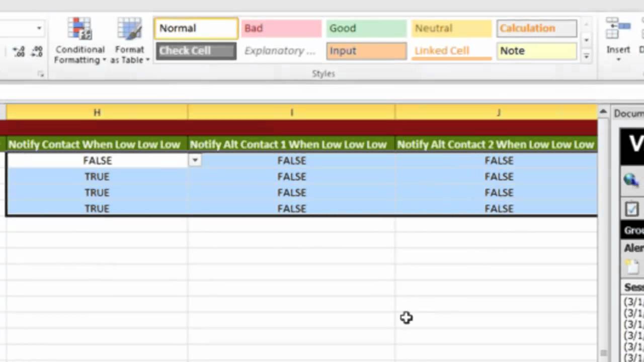This screenshot has width=644, height=362.
Task: Open the number format combo box arrow
Action: click(39, 28)
